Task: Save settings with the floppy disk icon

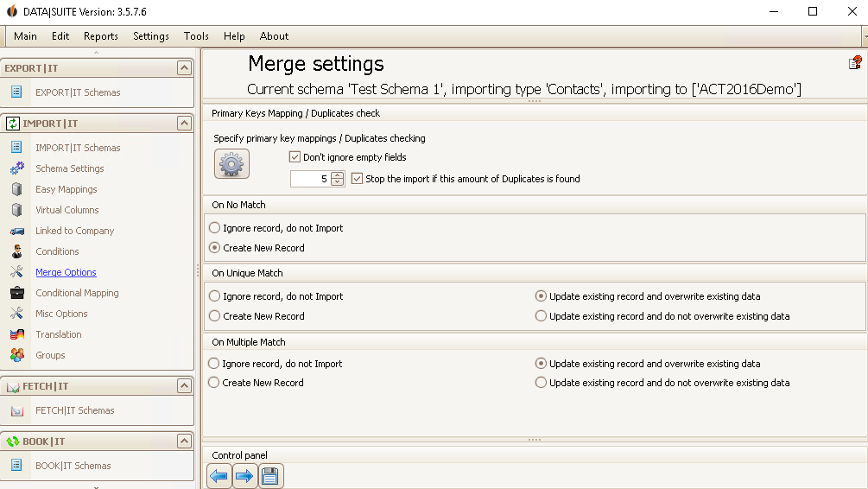Action: [270, 476]
